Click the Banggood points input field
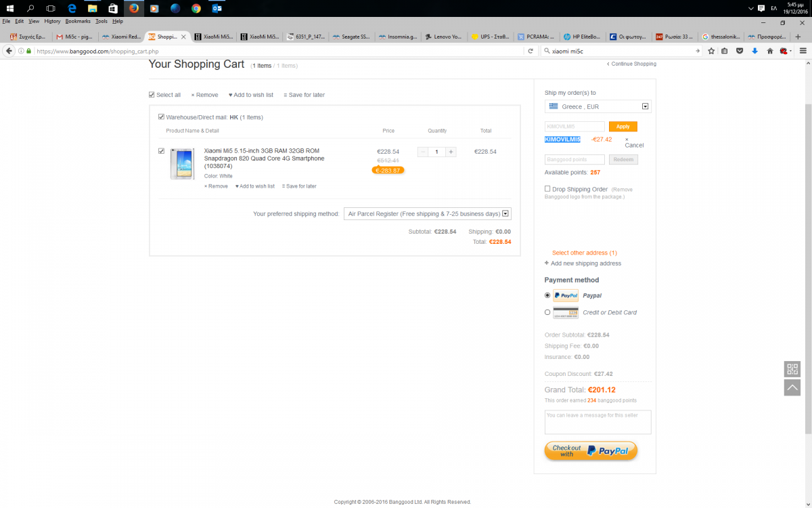Screen dimensions: 812x508 point(575,160)
